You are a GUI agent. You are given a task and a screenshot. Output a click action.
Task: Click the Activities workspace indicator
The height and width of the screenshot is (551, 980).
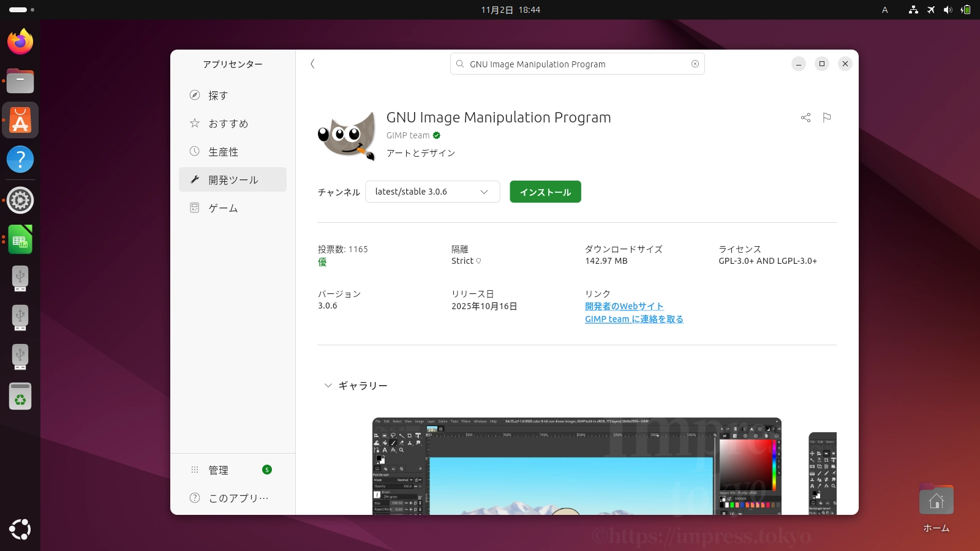[22, 10]
